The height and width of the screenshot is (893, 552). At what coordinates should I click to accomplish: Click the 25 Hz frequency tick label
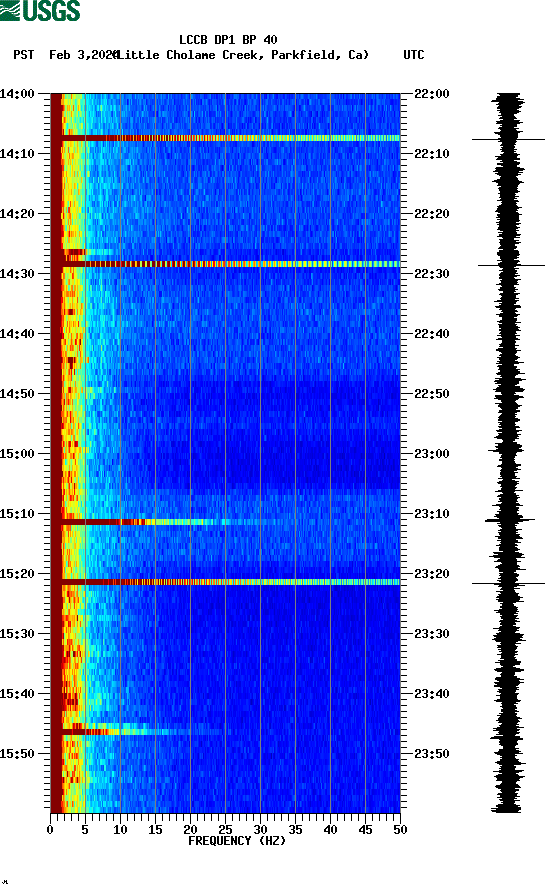(226, 830)
